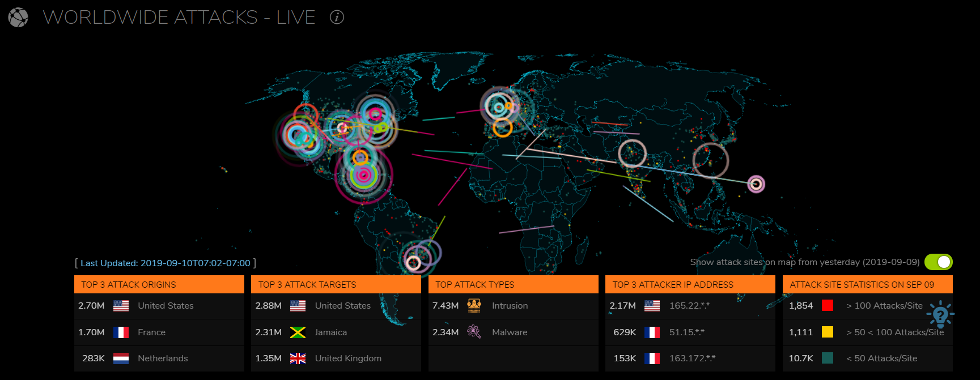
Task: Click the globe logo icon
Action: point(18,18)
